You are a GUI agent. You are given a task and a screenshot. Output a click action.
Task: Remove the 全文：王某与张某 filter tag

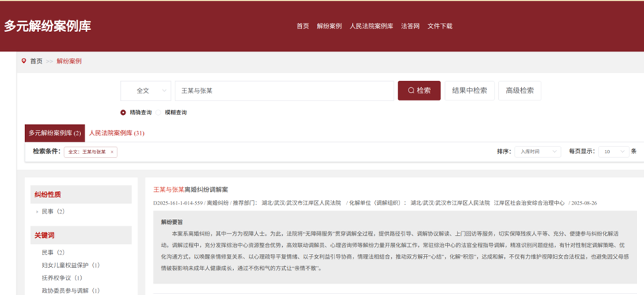coord(112,151)
